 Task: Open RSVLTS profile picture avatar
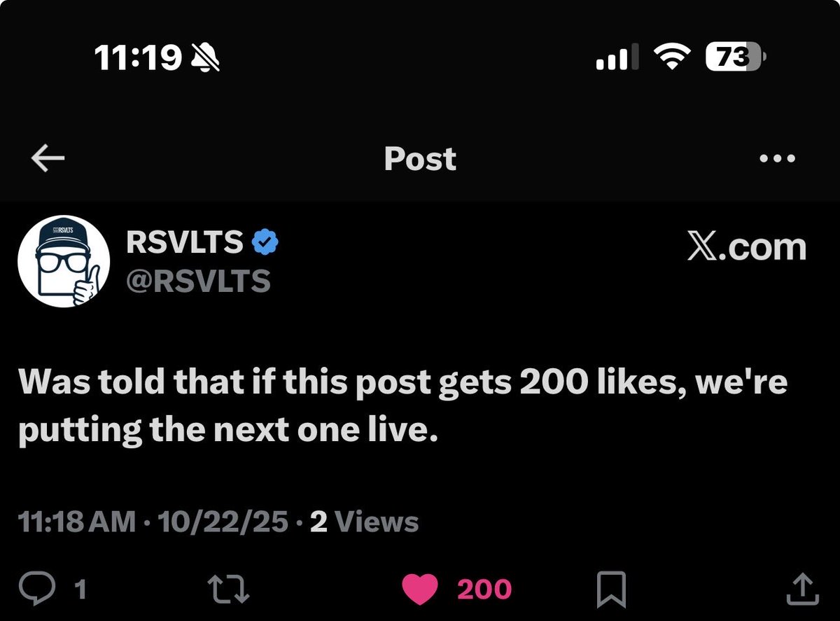tap(64, 261)
